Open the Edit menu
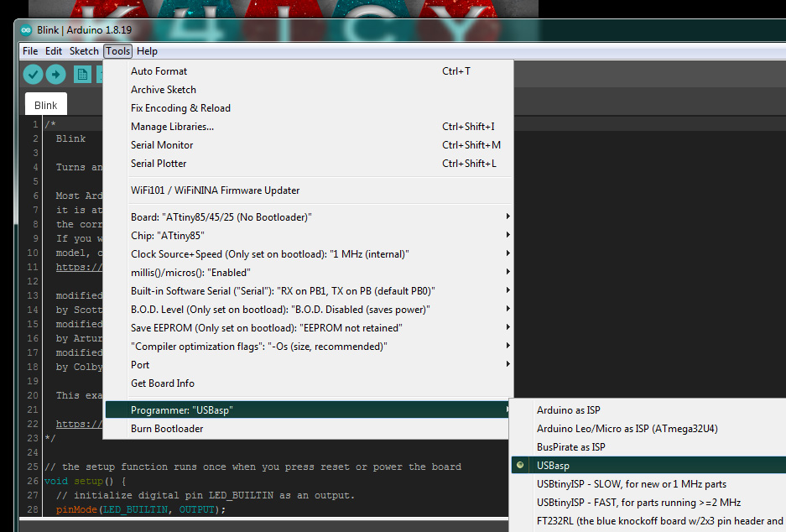Screen dimensions: 786x532 [54, 51]
